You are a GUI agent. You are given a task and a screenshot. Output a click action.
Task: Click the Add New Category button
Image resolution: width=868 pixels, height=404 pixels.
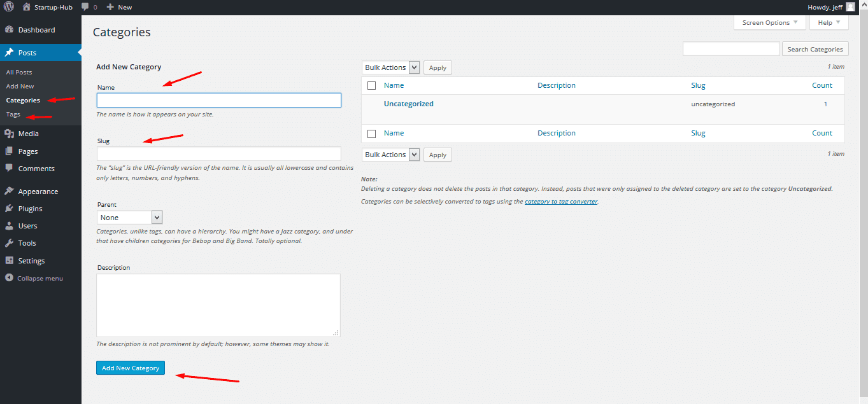[131, 368]
